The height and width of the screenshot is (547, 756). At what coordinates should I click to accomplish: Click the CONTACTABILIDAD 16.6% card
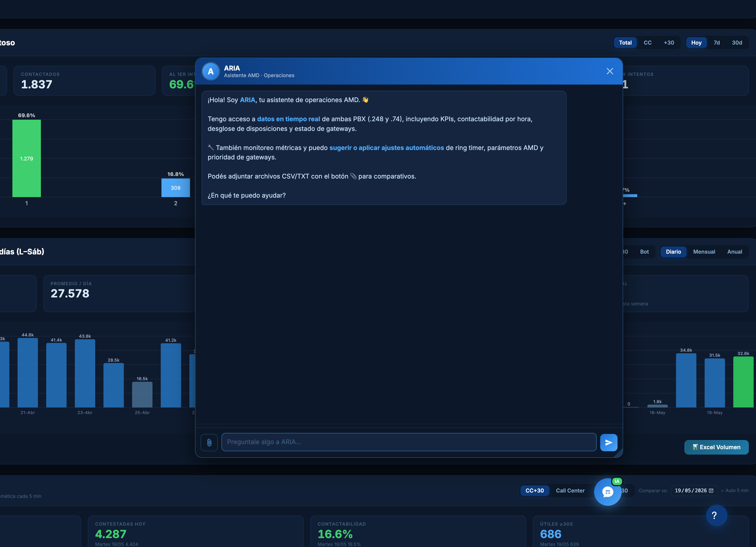pyautogui.click(x=418, y=532)
